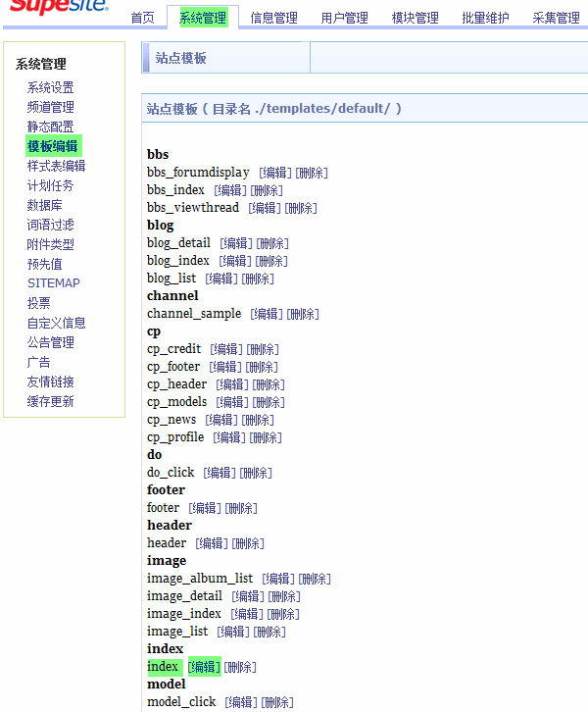Switch to the 信息管理 tab
Viewport: 588px width, 712px height.
pos(273,18)
